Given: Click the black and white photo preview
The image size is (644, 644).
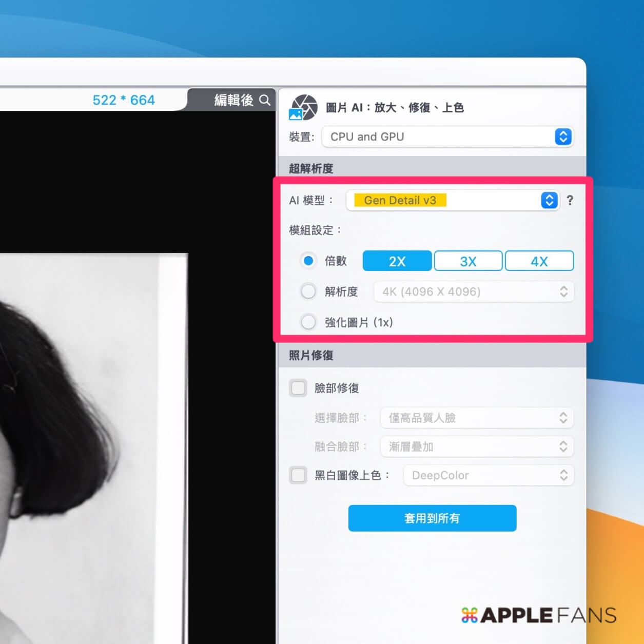Looking at the screenshot, I should (92, 446).
